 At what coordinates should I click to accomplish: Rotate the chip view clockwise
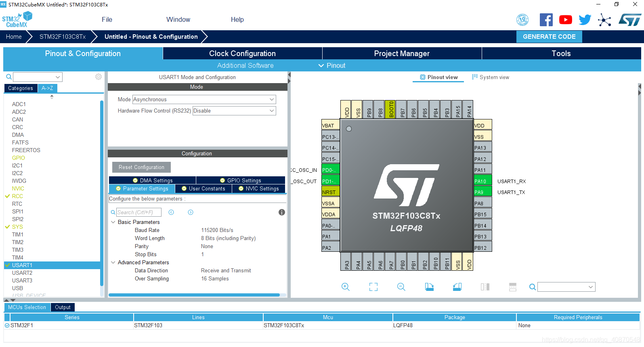[x=429, y=287]
